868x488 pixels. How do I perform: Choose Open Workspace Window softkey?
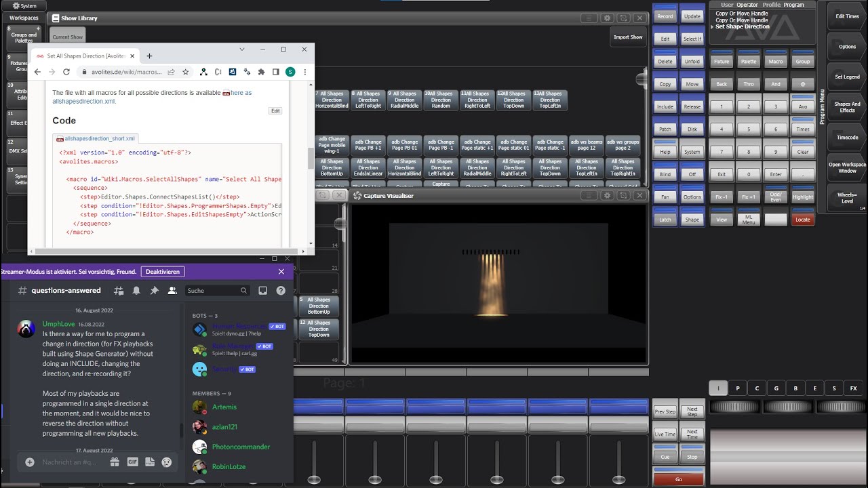click(847, 167)
